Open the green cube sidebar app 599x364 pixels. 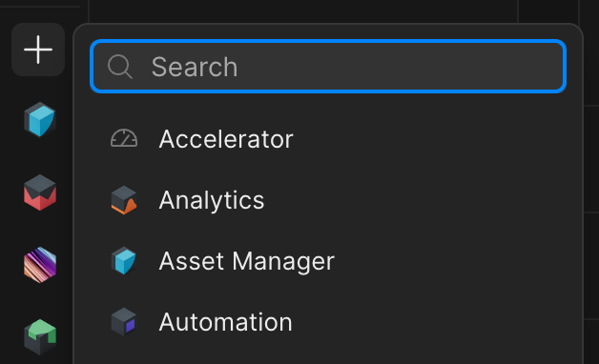pyautogui.click(x=40, y=337)
